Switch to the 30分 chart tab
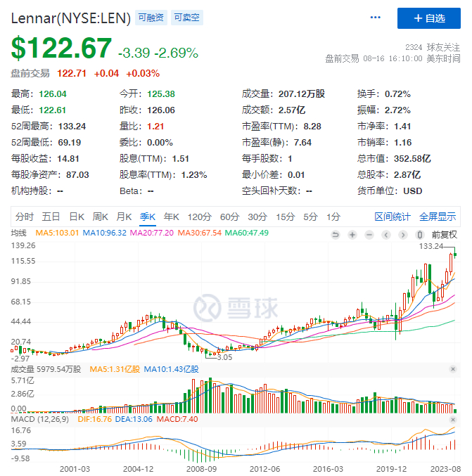This screenshot has width=472, height=476. (x=257, y=217)
